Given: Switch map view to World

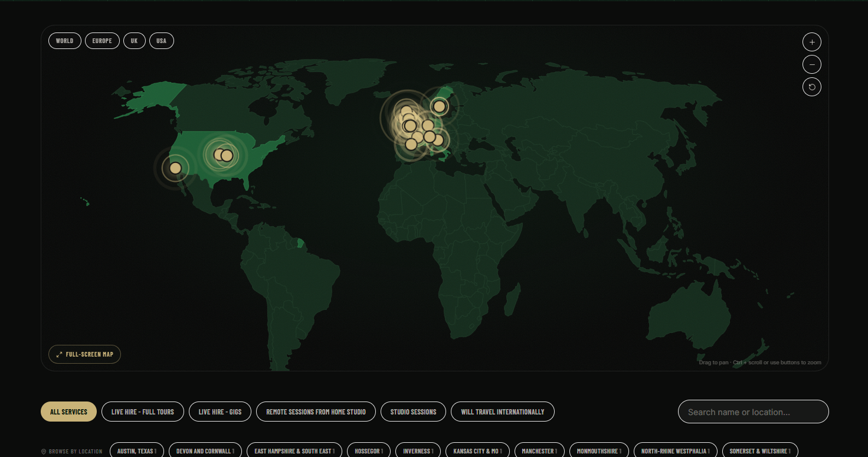Looking at the screenshot, I should 65,41.
